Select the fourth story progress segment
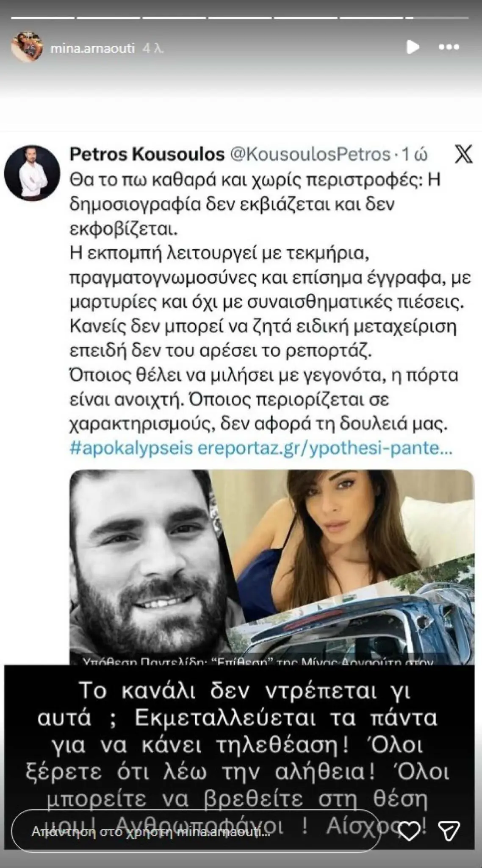 click(240, 18)
